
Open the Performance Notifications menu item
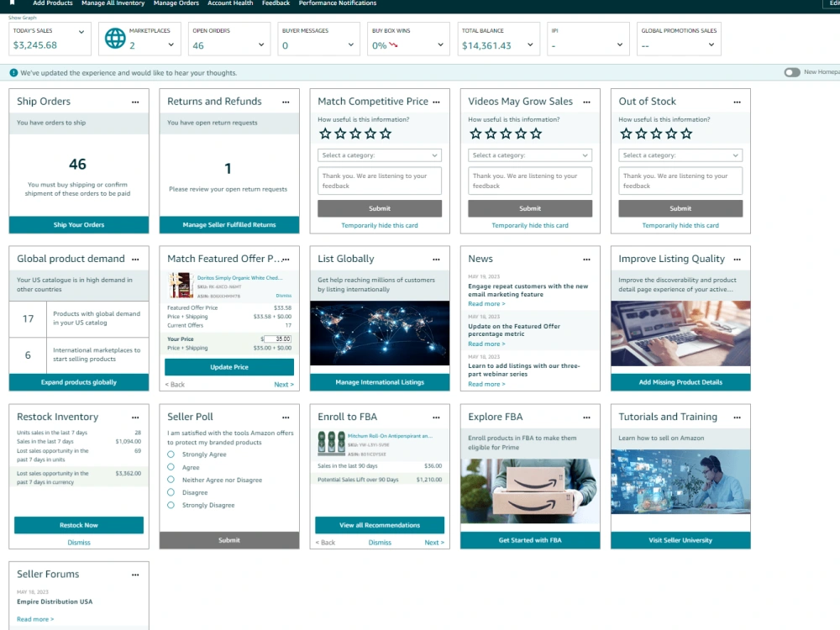[x=338, y=3]
